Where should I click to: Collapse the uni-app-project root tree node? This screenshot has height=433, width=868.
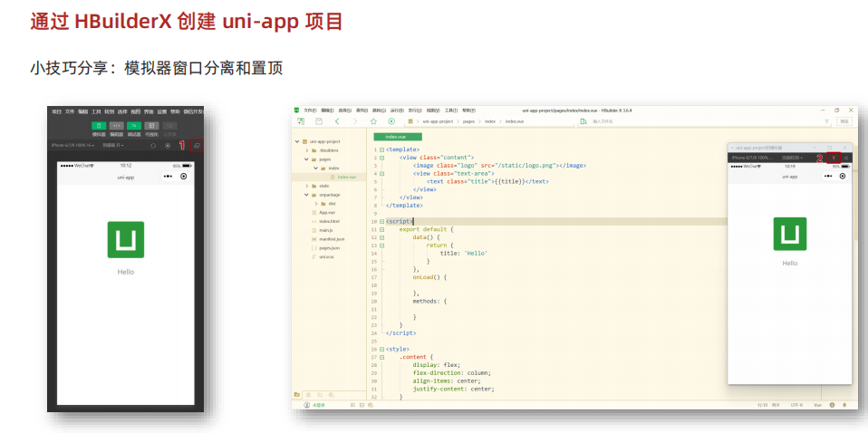(297, 141)
